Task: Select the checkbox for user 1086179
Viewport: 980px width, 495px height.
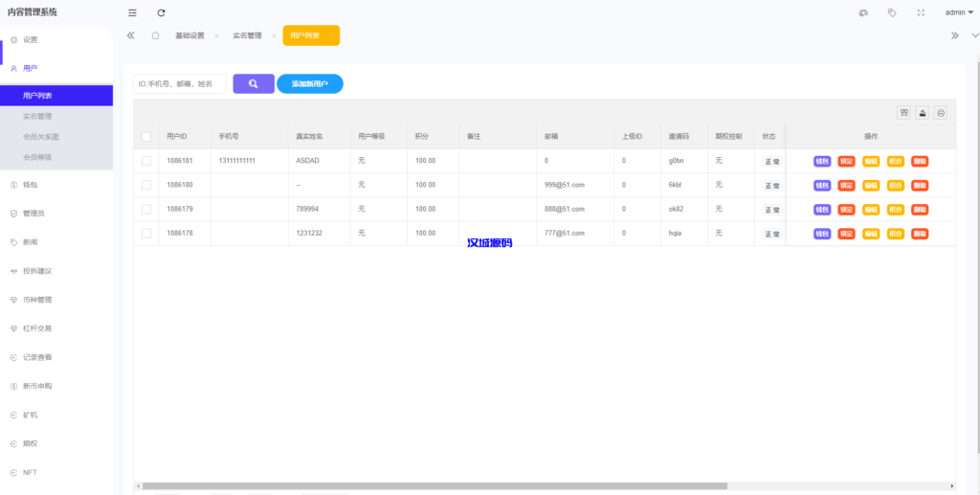Action: [x=146, y=209]
